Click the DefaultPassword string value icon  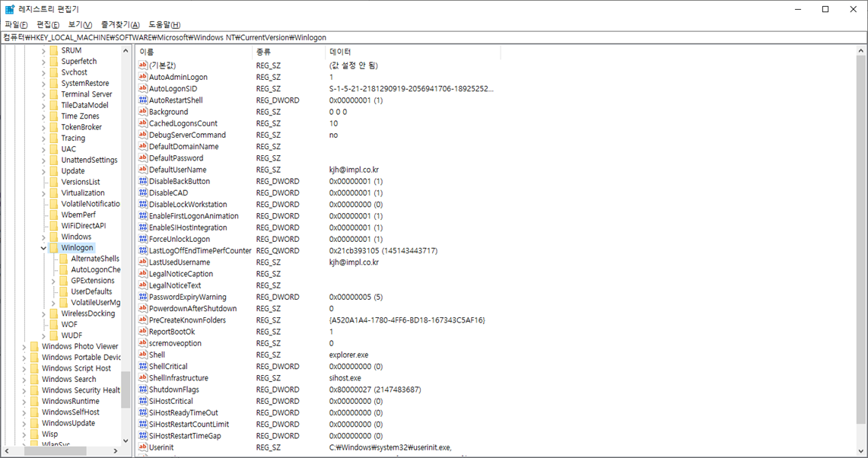(x=143, y=157)
